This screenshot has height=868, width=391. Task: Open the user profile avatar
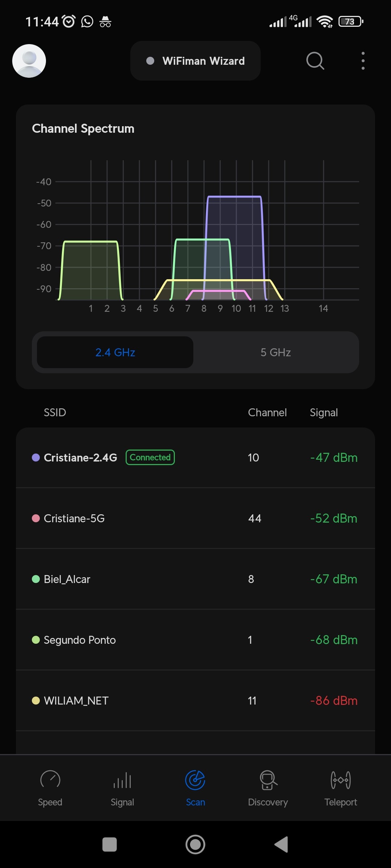pos(29,61)
